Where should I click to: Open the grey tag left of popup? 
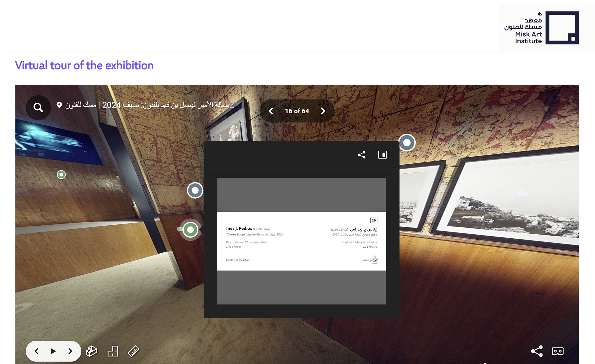pos(195,190)
